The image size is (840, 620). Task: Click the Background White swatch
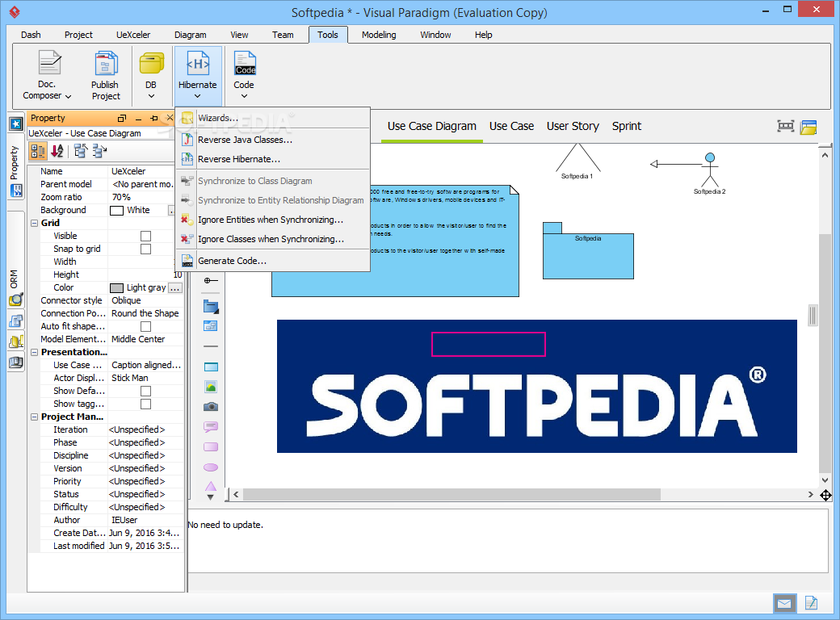116,211
